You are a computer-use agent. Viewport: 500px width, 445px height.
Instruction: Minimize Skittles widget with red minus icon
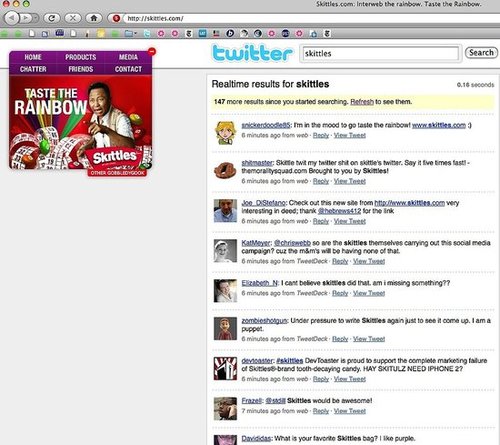[x=152, y=51]
